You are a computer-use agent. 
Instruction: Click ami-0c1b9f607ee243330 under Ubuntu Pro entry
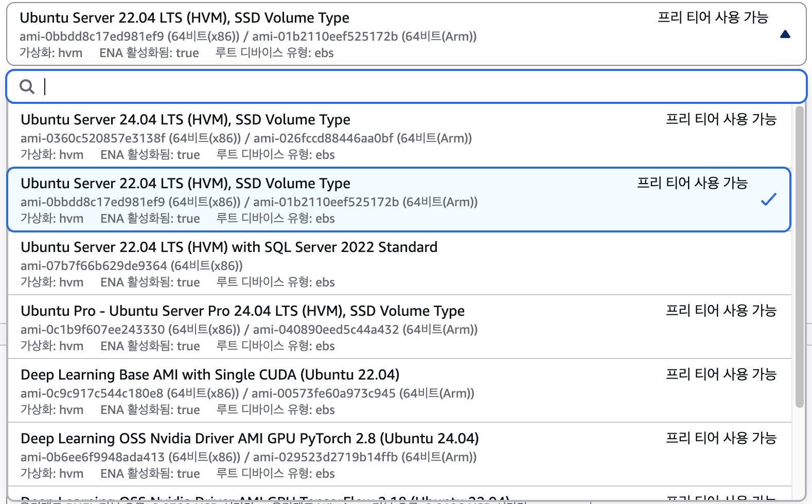[x=93, y=330]
